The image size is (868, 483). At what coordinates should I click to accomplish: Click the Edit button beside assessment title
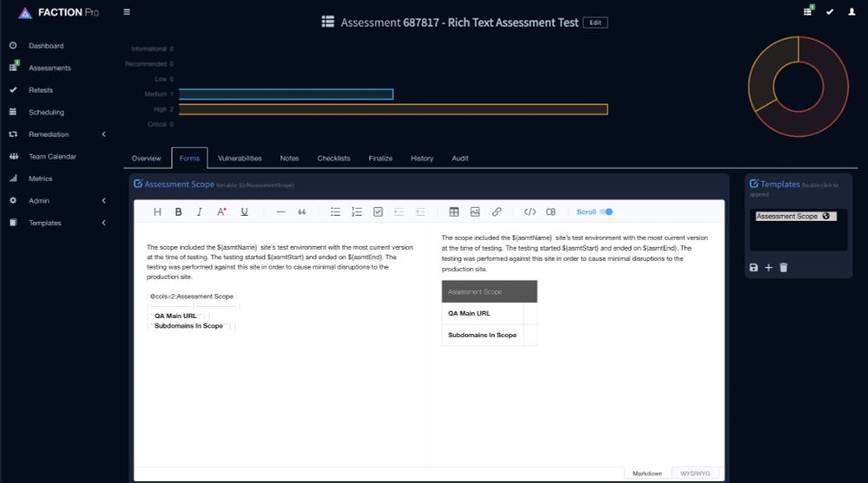tap(595, 23)
